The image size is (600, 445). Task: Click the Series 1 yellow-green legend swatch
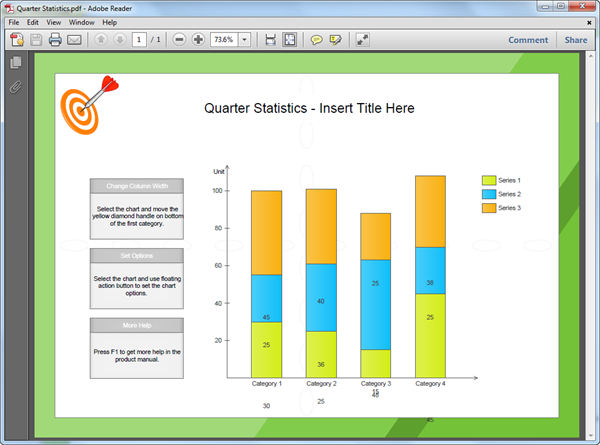click(489, 180)
